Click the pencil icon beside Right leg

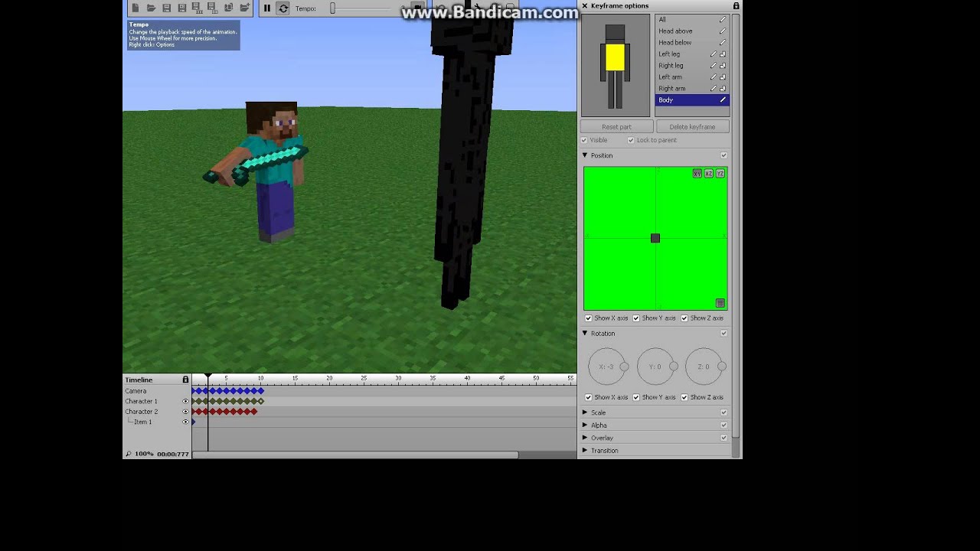tap(714, 65)
